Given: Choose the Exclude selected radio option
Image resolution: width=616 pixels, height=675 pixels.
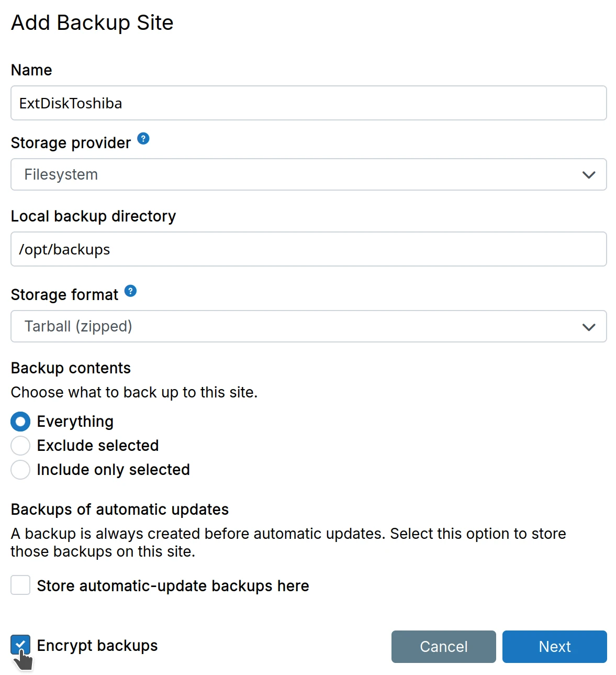Looking at the screenshot, I should coord(20,446).
